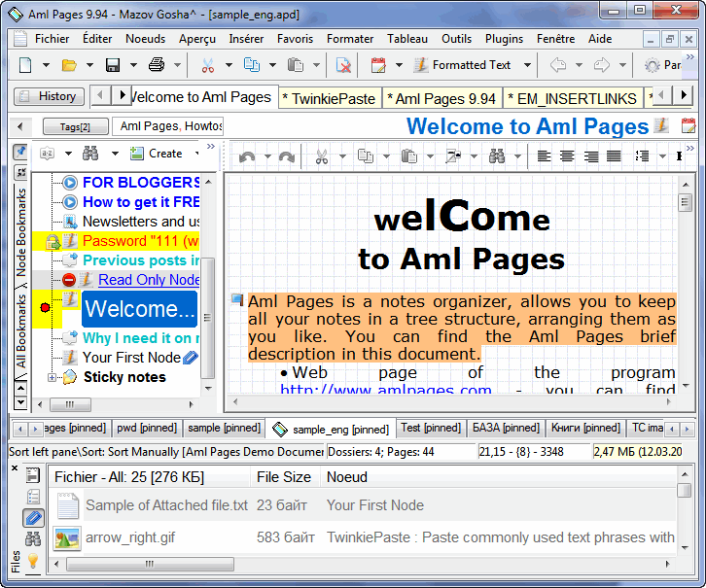Click the tree panel vertical scrollbar thumb
The width and height of the screenshot is (706, 588).
coord(207,318)
